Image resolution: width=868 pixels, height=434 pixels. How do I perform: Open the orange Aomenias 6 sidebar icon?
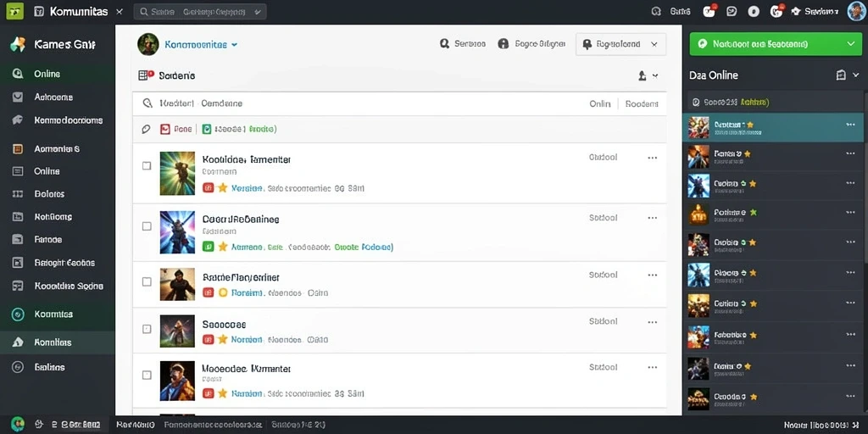pos(18,148)
